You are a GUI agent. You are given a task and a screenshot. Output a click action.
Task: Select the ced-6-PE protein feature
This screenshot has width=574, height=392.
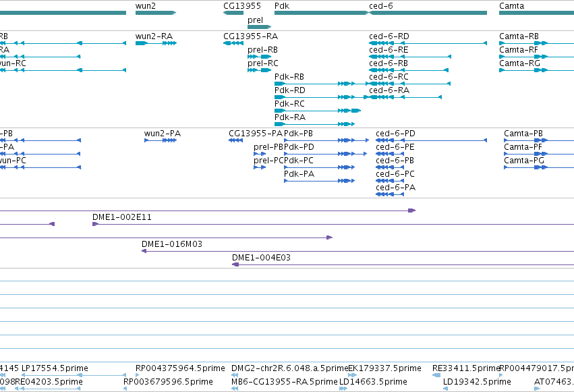click(x=390, y=154)
